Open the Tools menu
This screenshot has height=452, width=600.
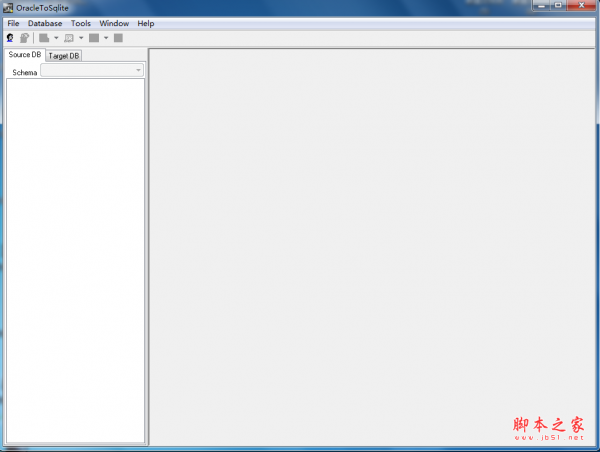pos(81,23)
